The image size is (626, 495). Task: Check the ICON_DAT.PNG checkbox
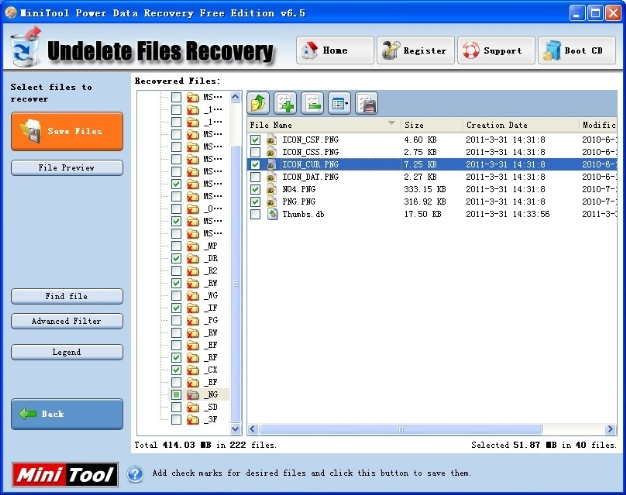coord(255,177)
